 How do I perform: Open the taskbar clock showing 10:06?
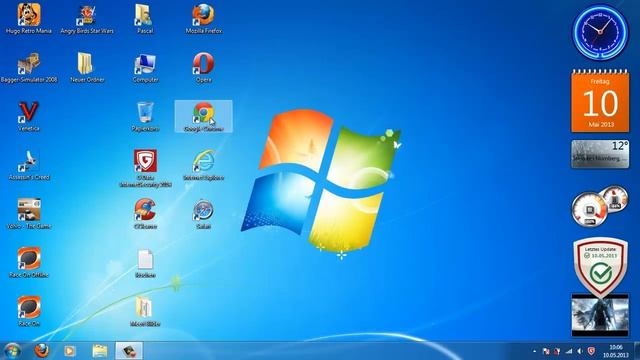pos(616,351)
